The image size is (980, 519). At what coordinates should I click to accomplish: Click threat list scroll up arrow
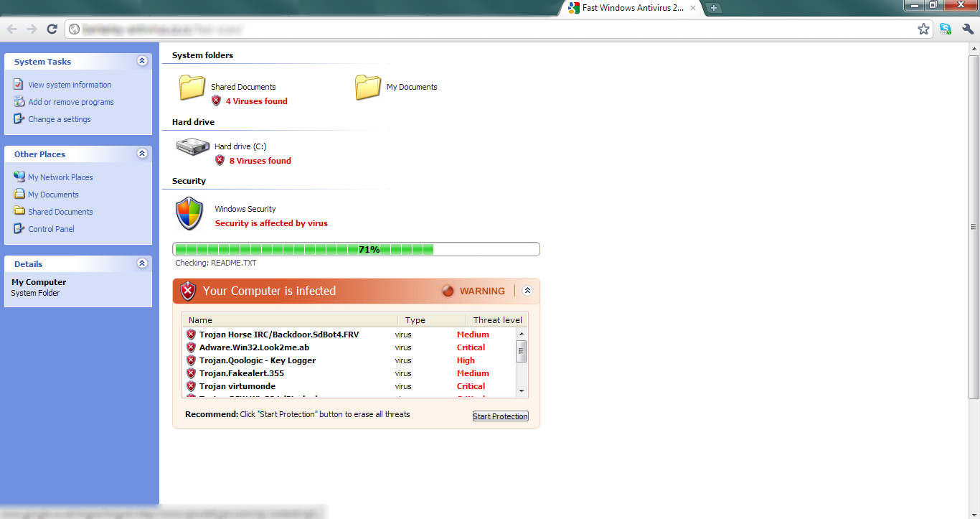[522, 334]
